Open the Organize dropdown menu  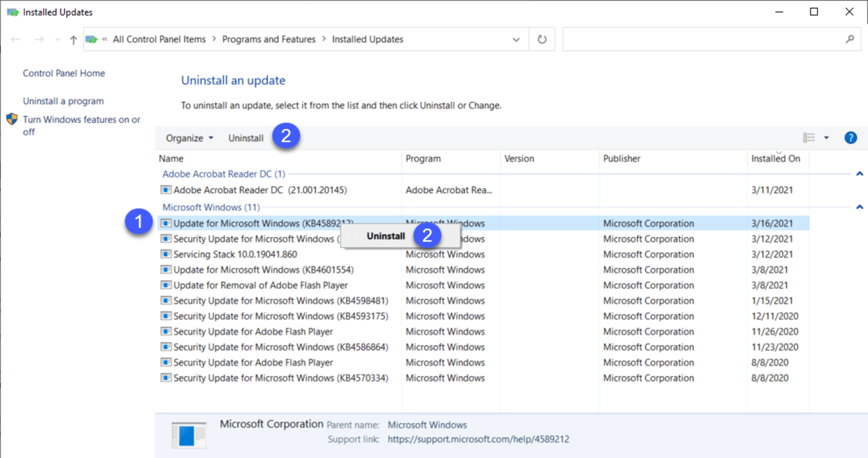[x=189, y=138]
